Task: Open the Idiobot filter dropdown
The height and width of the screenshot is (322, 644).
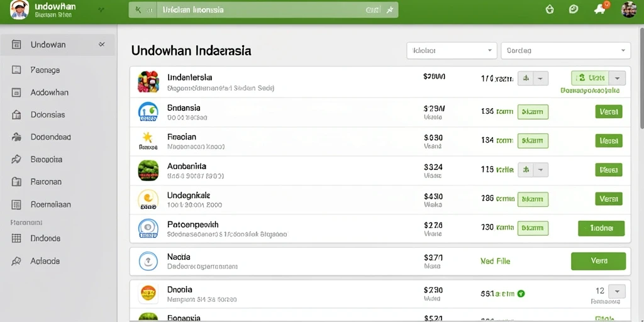Action: click(452, 50)
